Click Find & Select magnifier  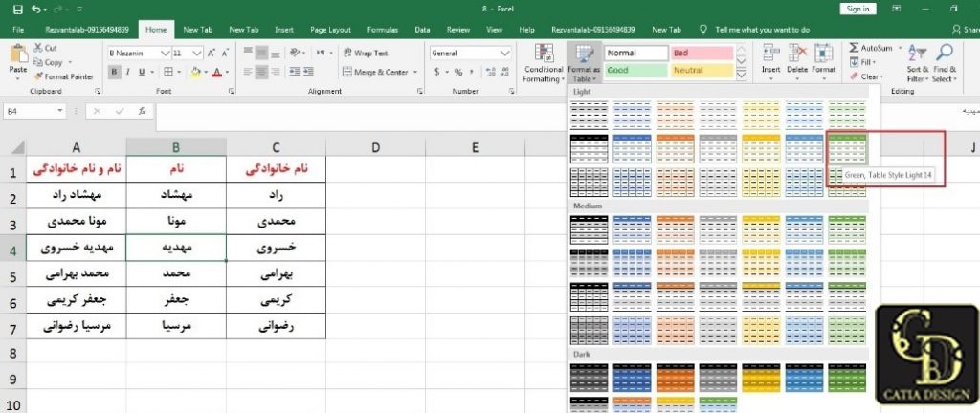click(x=945, y=63)
